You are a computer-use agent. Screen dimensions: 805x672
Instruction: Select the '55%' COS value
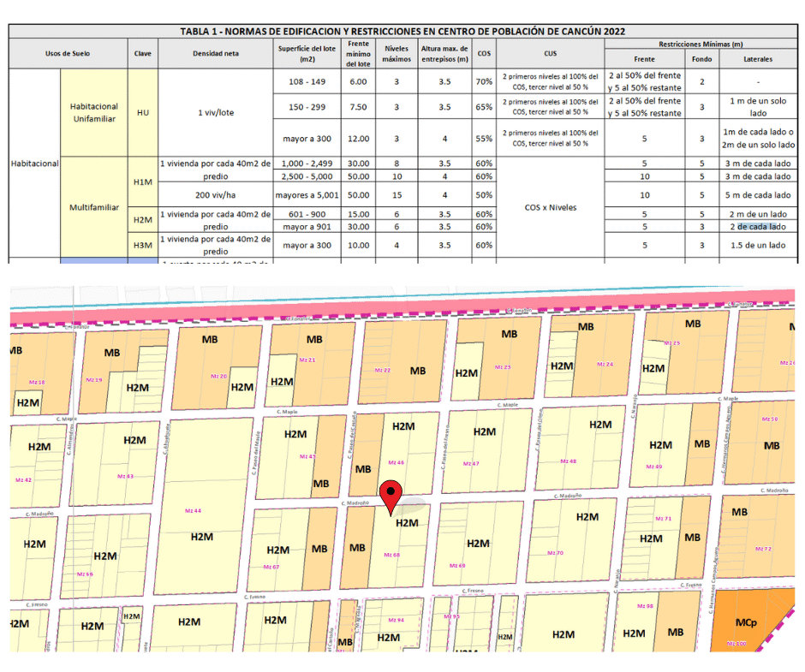(484, 139)
